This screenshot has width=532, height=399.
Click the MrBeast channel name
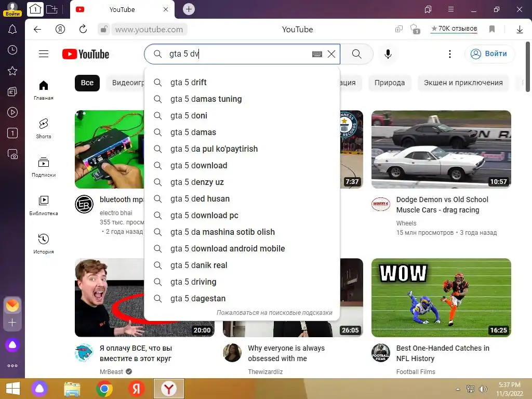[111, 372]
